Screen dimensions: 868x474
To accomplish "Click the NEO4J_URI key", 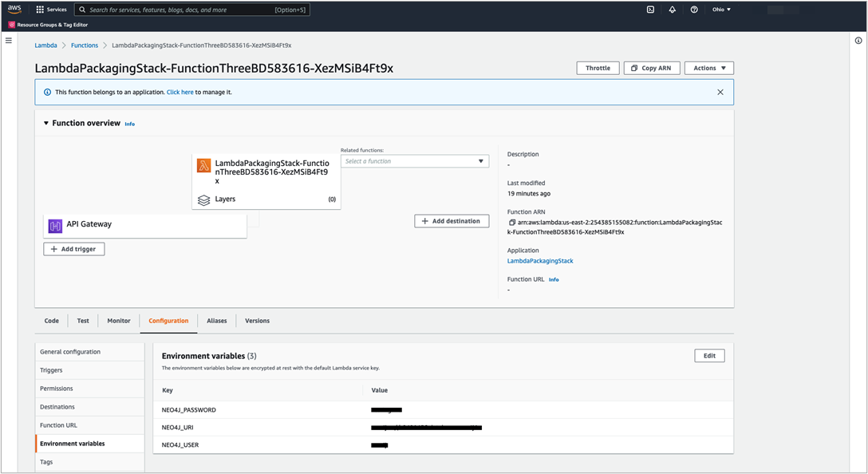I will [178, 428].
